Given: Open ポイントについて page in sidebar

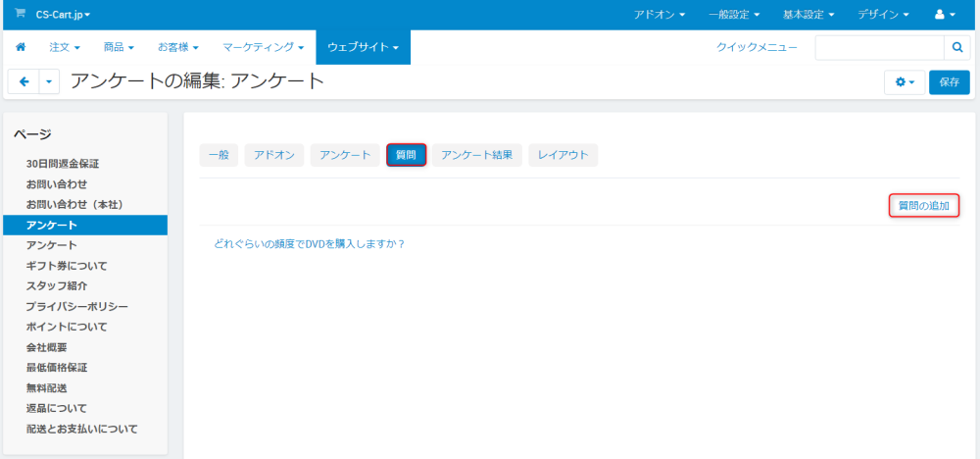Looking at the screenshot, I should (67, 327).
